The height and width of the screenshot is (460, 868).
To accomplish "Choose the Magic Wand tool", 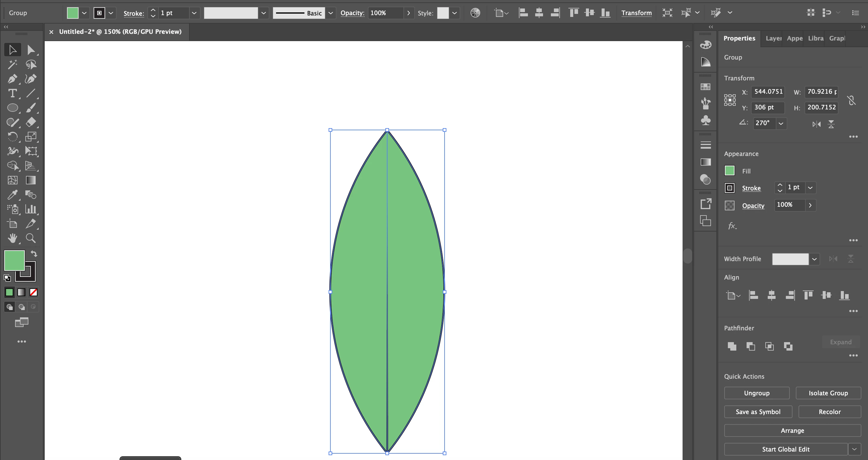I will 12,64.
